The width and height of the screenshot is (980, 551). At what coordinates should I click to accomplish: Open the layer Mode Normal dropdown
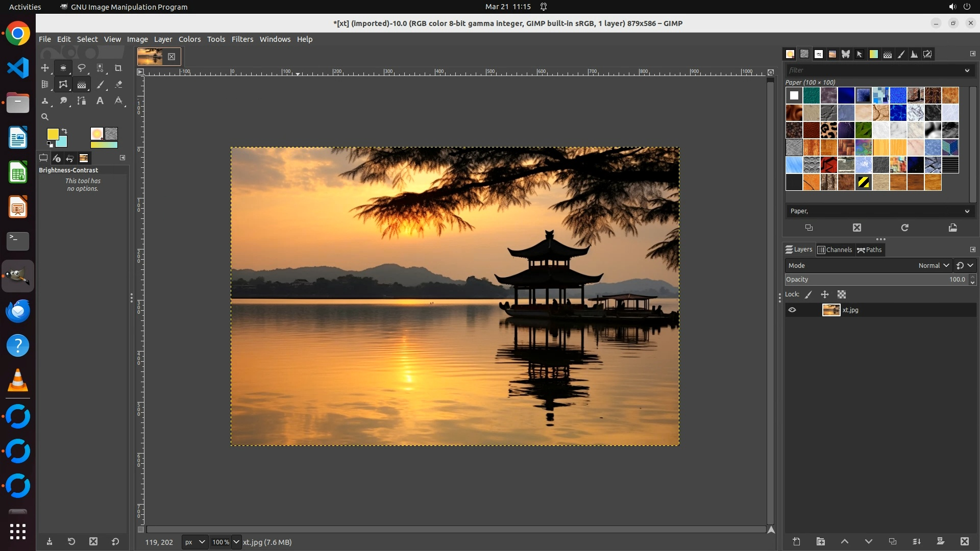point(933,265)
